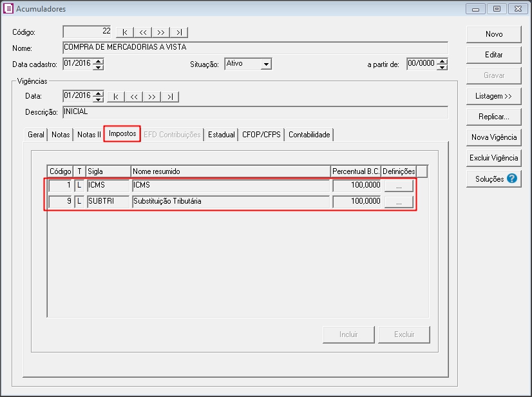The width and height of the screenshot is (532, 397).
Task: Open Definições for Substituição Tributária row
Action: click(x=399, y=202)
